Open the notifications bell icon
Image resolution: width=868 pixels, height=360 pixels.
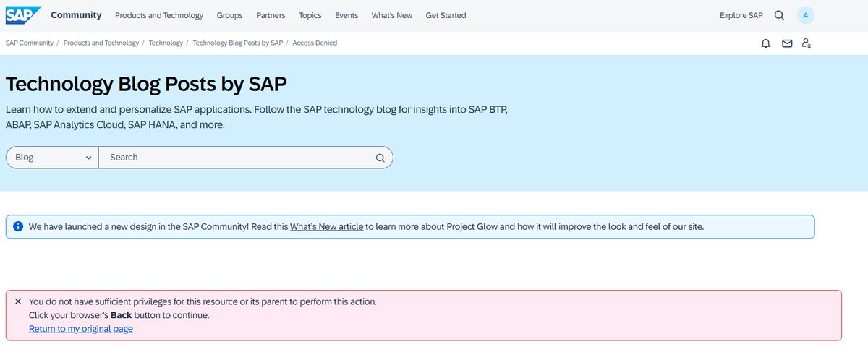pos(765,43)
